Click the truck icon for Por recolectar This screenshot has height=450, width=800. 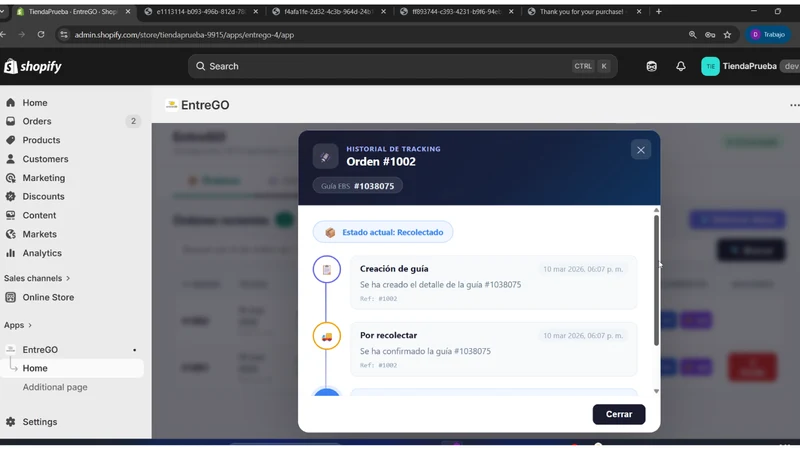[x=327, y=336]
